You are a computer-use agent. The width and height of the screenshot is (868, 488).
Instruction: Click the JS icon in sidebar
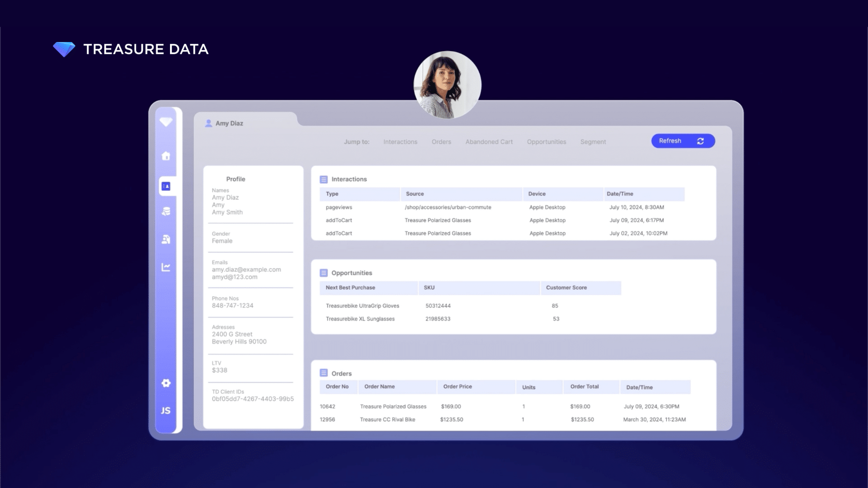coord(166,410)
